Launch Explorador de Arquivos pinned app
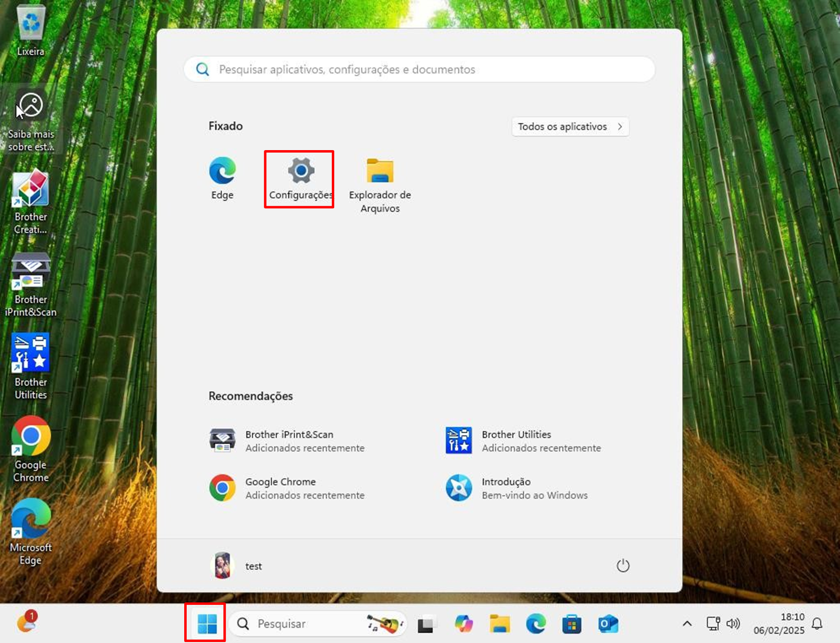 coord(380,185)
